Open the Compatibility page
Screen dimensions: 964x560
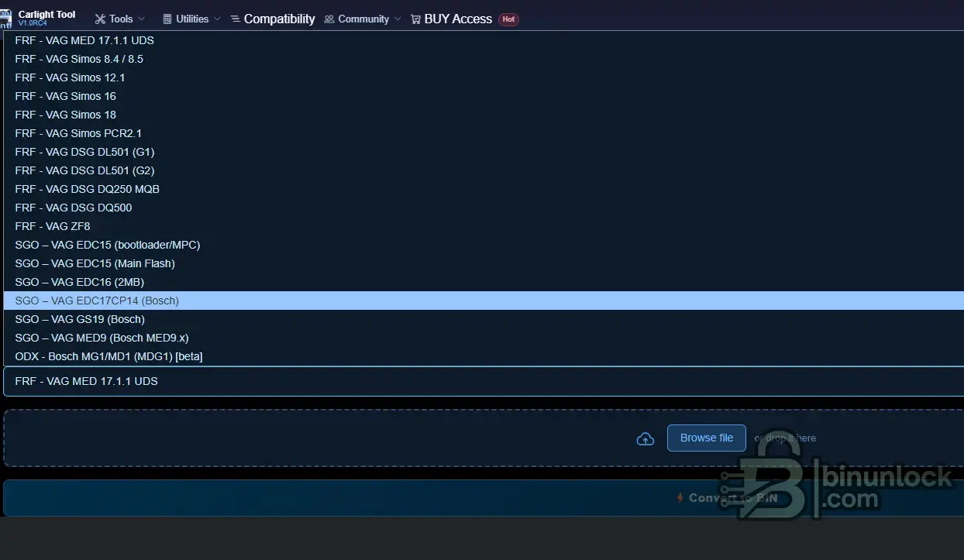(273, 19)
